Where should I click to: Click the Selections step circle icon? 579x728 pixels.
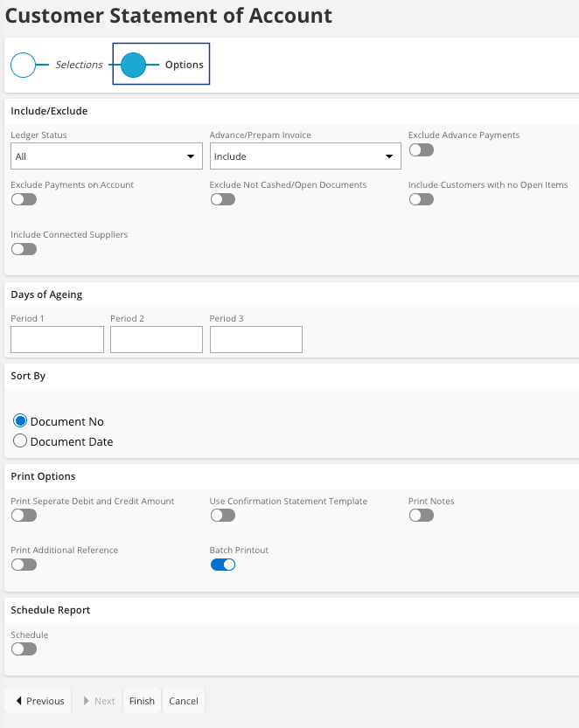pos(23,65)
